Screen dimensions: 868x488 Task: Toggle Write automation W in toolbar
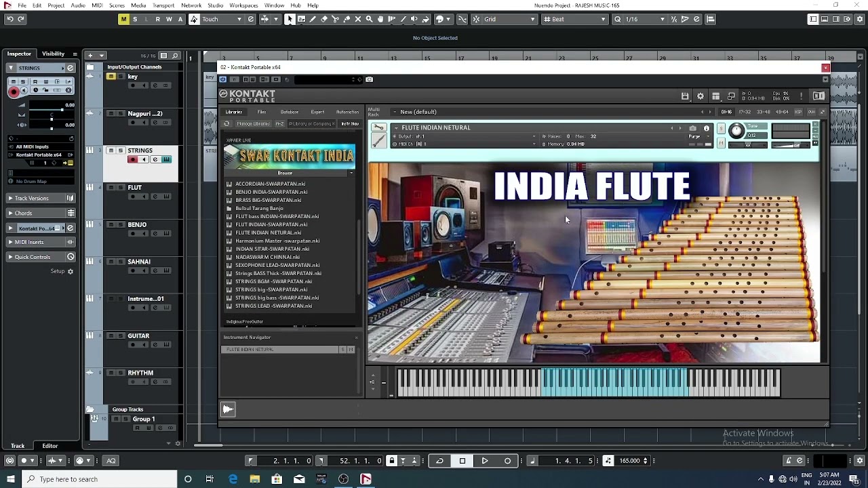click(169, 19)
